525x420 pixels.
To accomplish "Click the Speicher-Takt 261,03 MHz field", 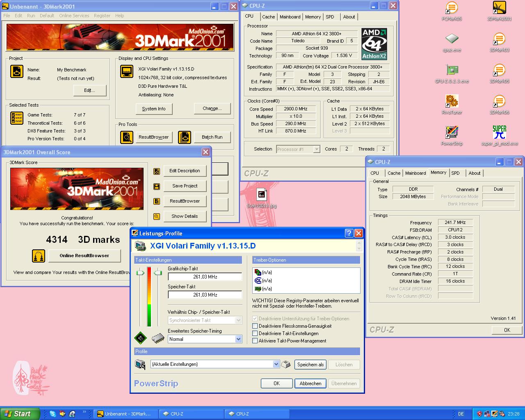I will click(205, 295).
